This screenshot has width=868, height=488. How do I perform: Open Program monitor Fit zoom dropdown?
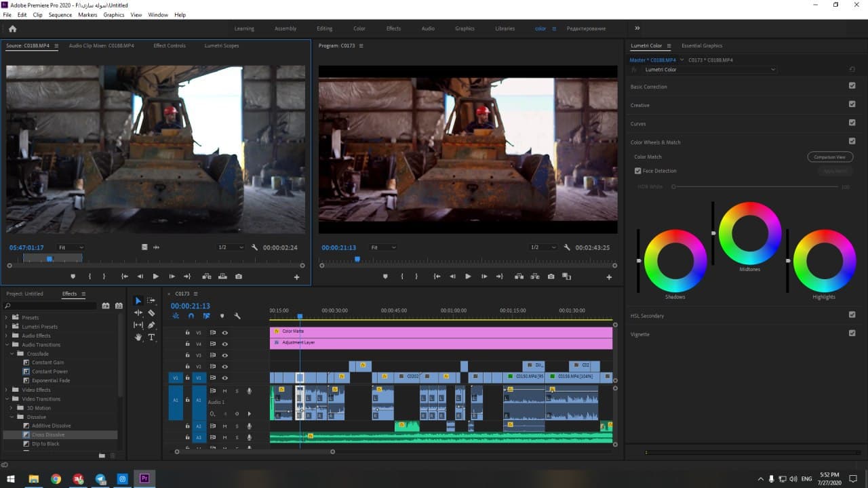[x=382, y=247]
